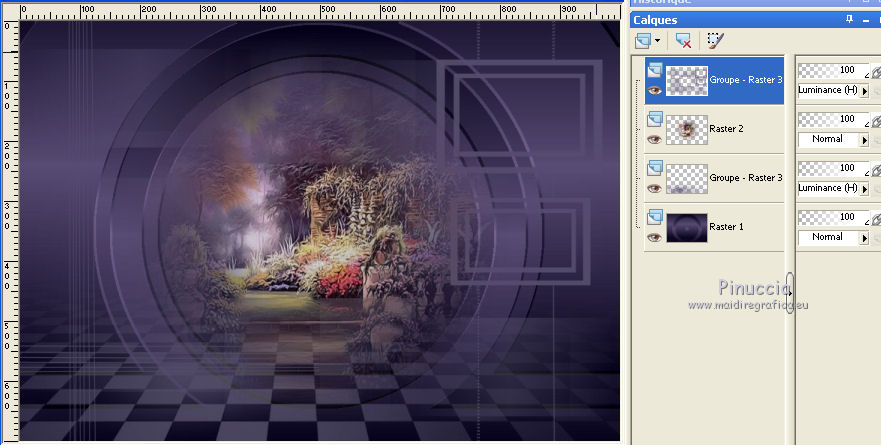881x445 pixels.
Task: Pin the Calques panel with pushpin icon
Action: 850,20
